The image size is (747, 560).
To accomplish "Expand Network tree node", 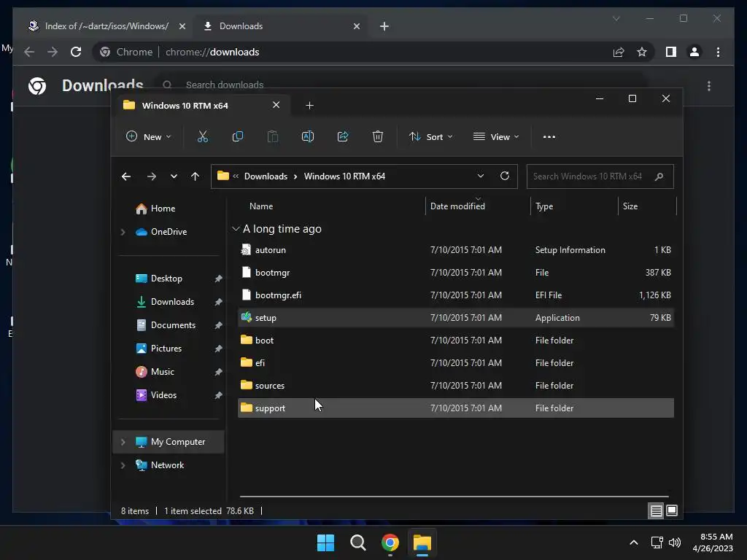I will 123,465.
